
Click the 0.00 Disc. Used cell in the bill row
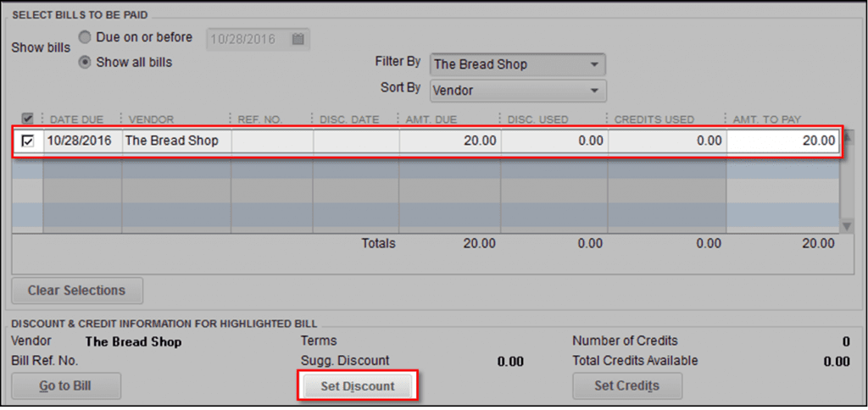coord(554,141)
